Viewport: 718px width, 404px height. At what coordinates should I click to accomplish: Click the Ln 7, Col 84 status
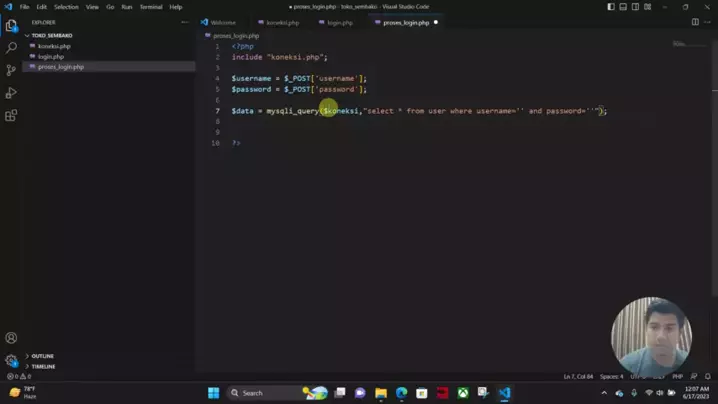[578, 376]
